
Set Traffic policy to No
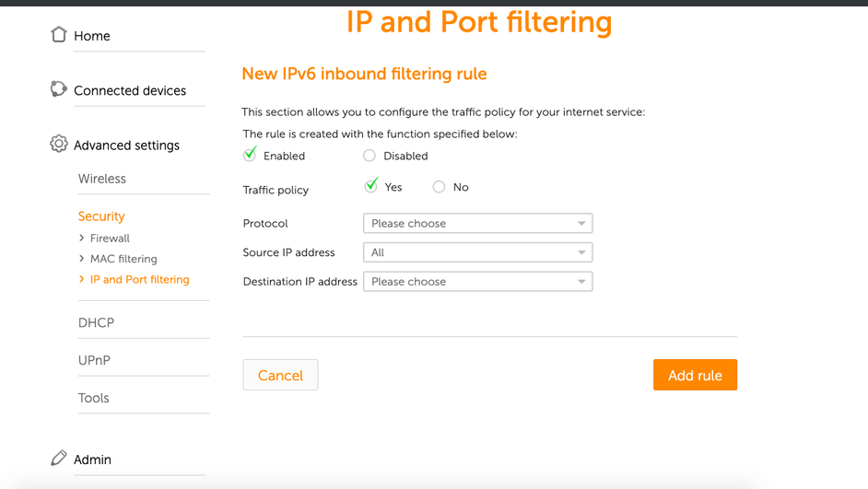[439, 187]
